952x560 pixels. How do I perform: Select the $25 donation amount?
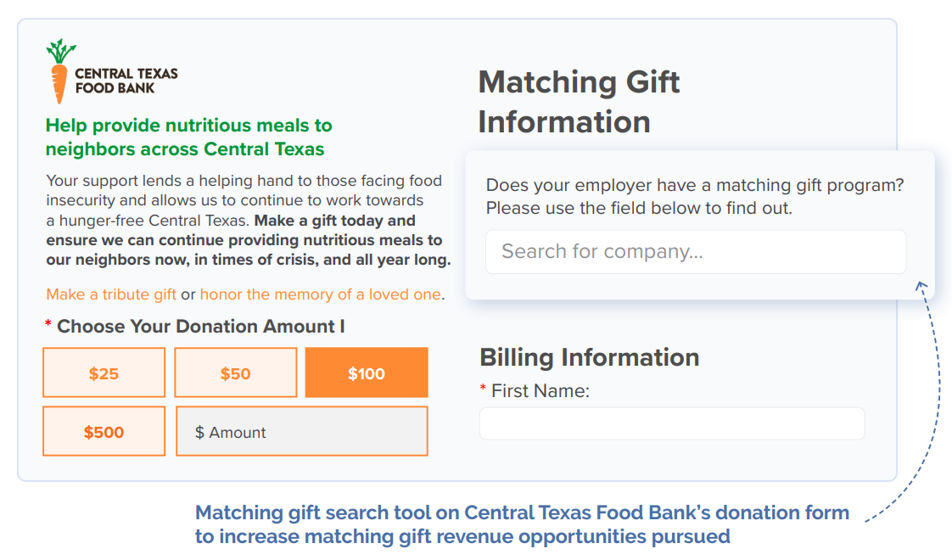click(x=104, y=372)
